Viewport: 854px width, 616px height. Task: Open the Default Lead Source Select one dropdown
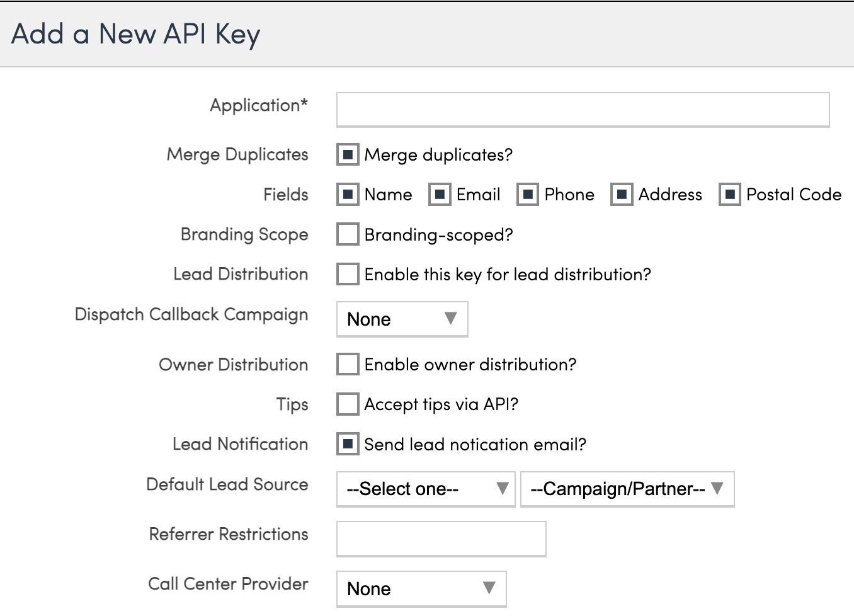click(x=426, y=489)
